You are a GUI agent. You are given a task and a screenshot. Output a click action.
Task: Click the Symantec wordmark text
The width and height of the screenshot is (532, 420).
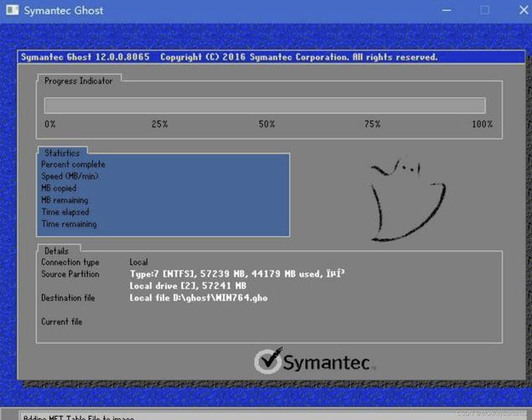click(326, 362)
